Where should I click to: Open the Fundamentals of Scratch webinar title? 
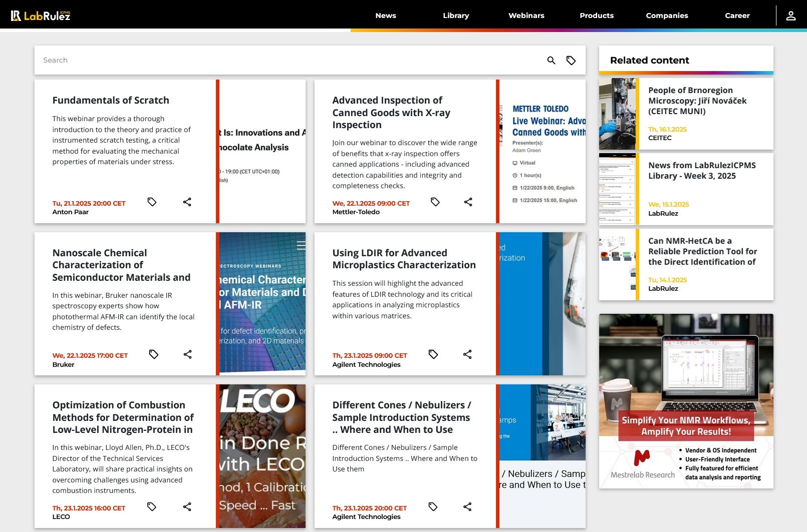pos(111,100)
